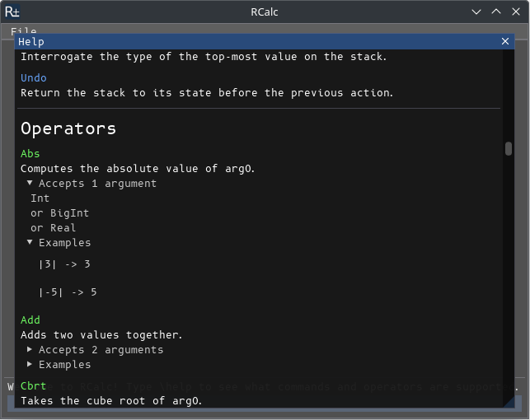Click the '|-5| -> 5' example

68,292
